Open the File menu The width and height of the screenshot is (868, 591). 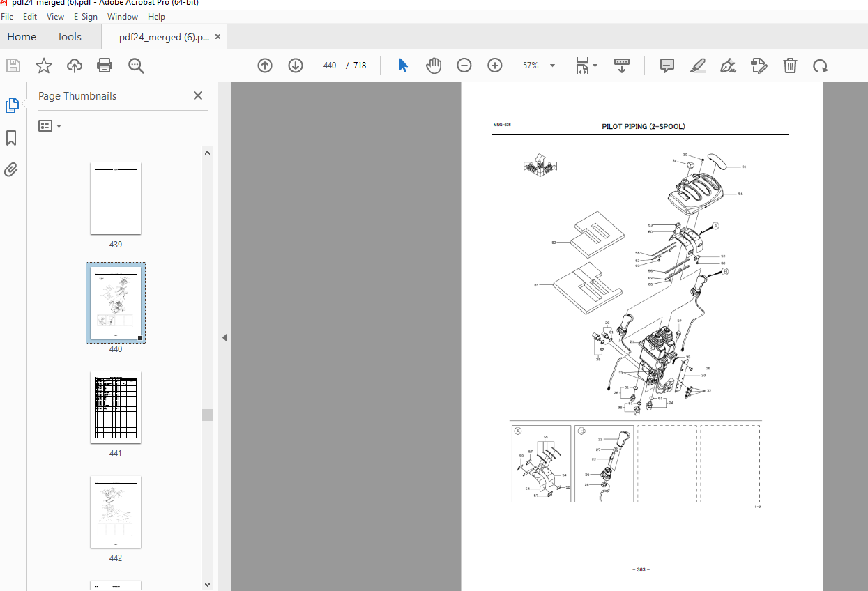tap(8, 17)
